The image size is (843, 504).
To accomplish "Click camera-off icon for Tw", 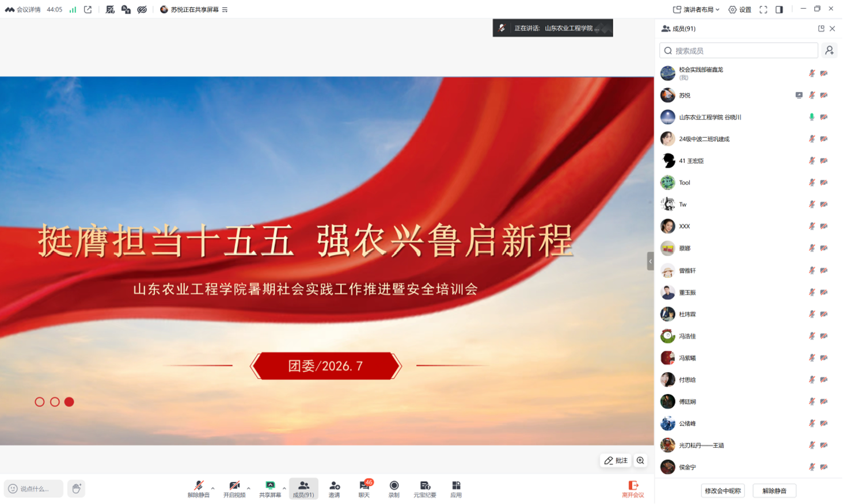I will pyautogui.click(x=824, y=204).
